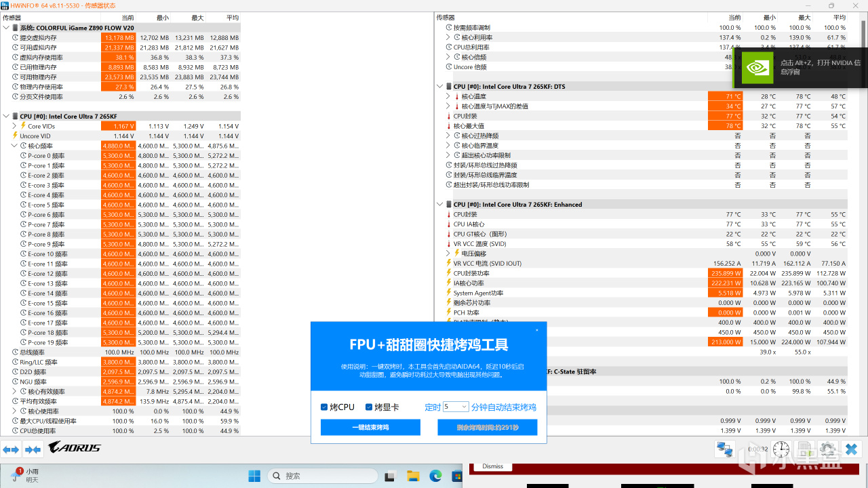Click the left panel 平均 column header
The width and height of the screenshot is (868, 488).
pos(233,18)
